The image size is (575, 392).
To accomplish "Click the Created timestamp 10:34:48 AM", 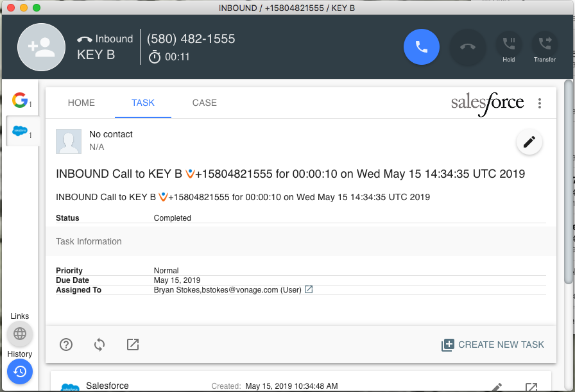I will pyautogui.click(x=291, y=386).
